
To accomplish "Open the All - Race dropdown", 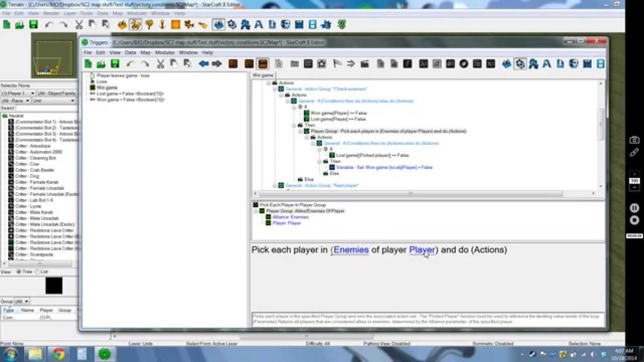I will click(x=15, y=101).
